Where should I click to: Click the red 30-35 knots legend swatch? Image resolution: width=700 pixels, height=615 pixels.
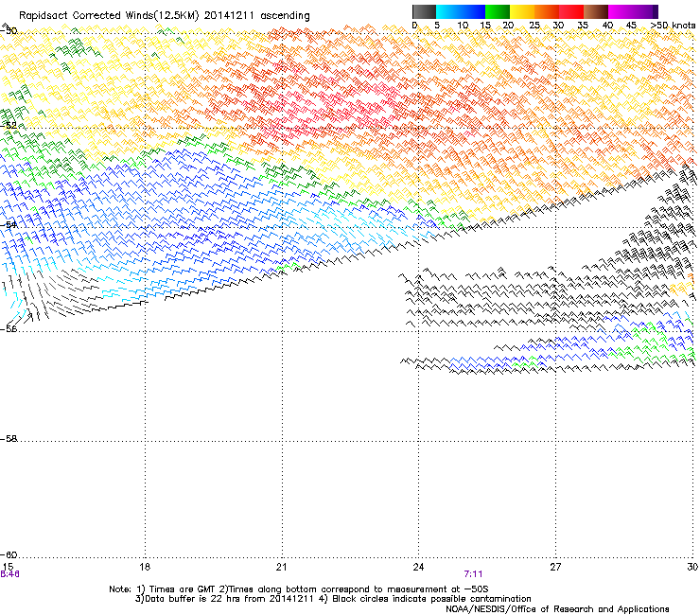pos(571,11)
